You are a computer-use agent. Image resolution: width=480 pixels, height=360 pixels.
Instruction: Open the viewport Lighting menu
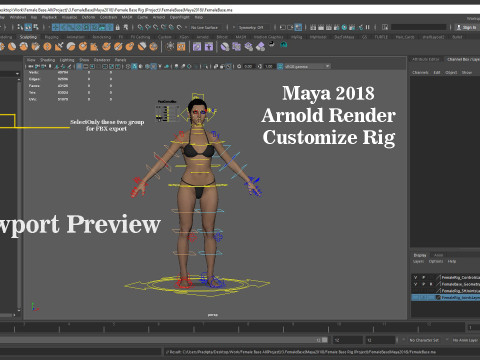click(x=67, y=60)
